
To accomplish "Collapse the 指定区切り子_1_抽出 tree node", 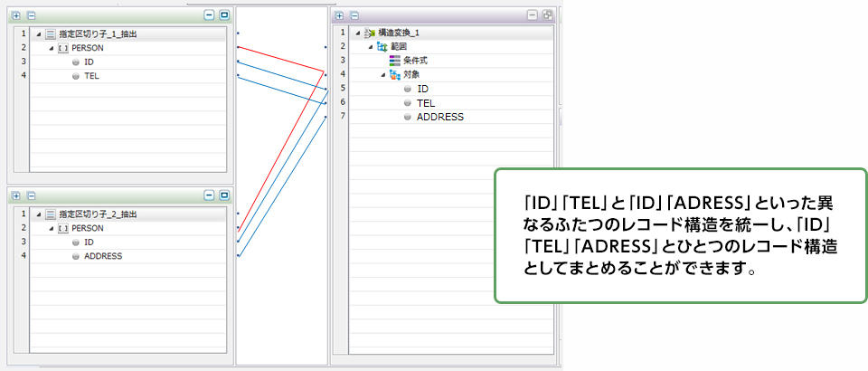I will click(39, 34).
